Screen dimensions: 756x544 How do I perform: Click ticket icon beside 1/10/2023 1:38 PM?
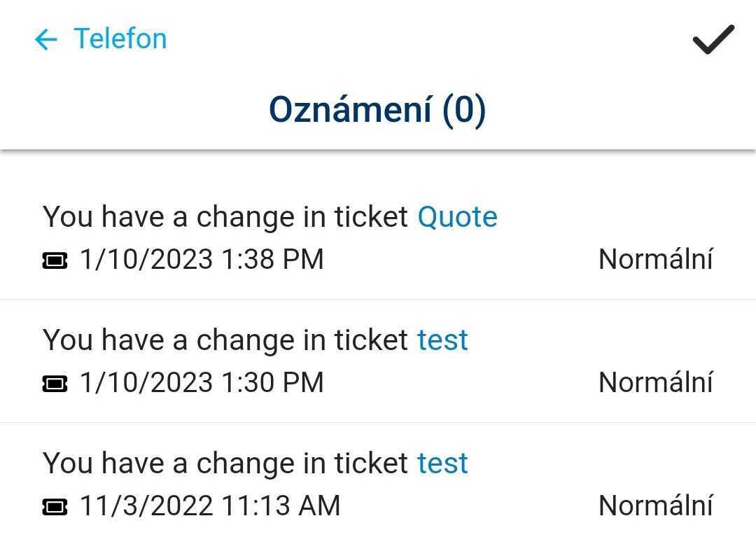click(55, 261)
